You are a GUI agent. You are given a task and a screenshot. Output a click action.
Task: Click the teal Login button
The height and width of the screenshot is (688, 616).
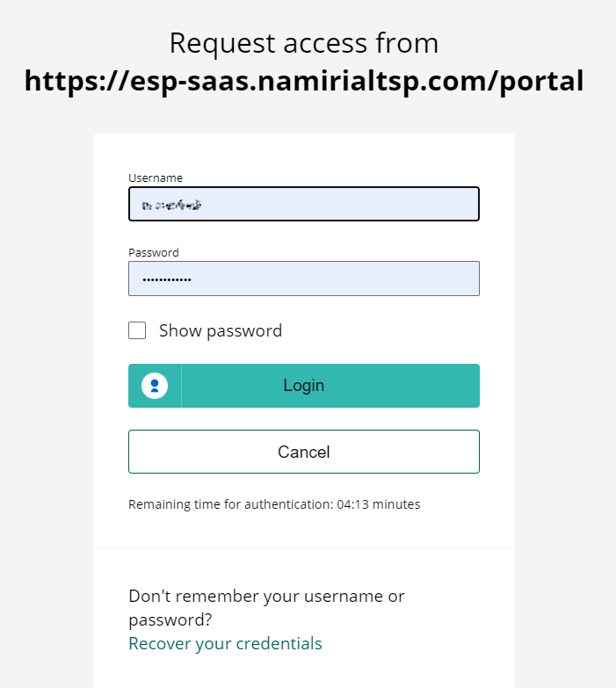pos(304,386)
